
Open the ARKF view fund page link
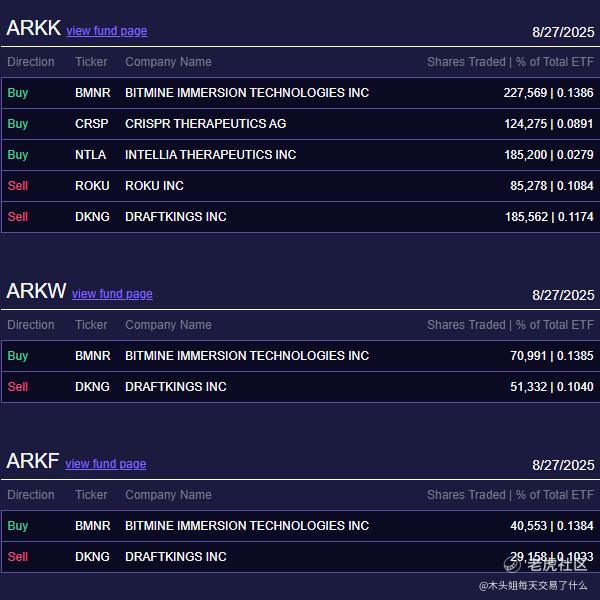[x=106, y=464]
